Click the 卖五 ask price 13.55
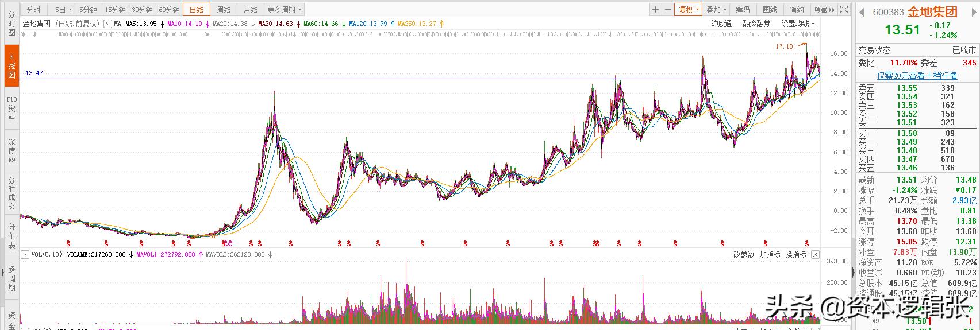The width and height of the screenshot is (980, 330). [907, 88]
